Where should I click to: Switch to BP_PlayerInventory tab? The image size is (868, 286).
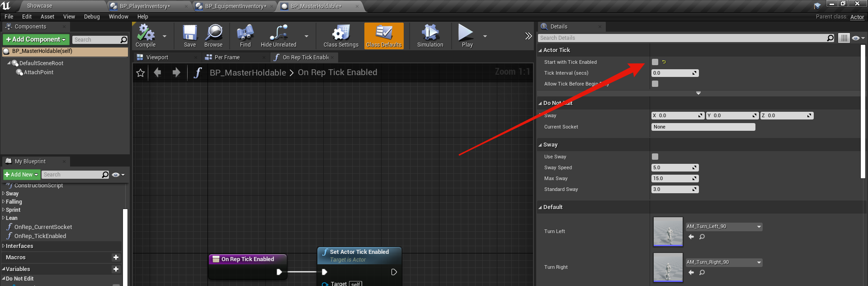(145, 6)
